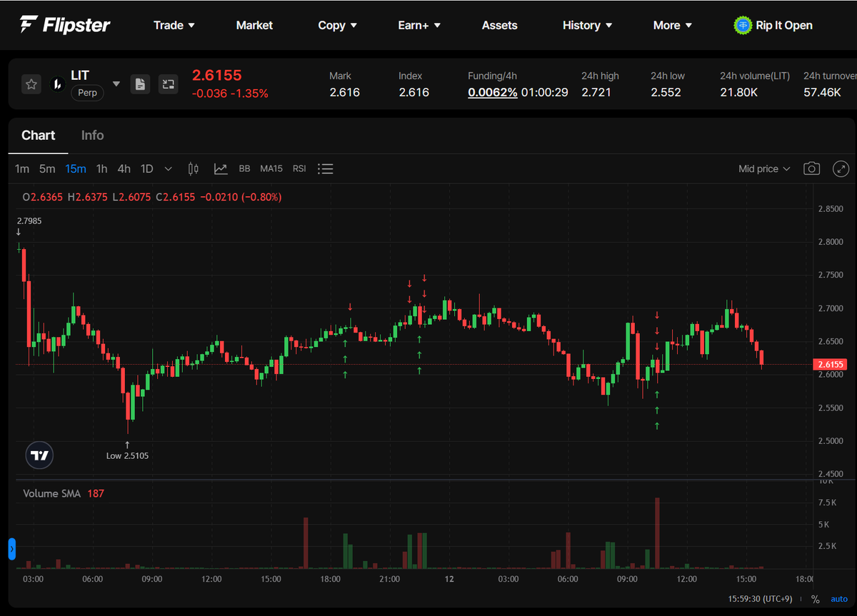This screenshot has height=616, width=857.
Task: Go to the Market page
Action: (x=254, y=25)
